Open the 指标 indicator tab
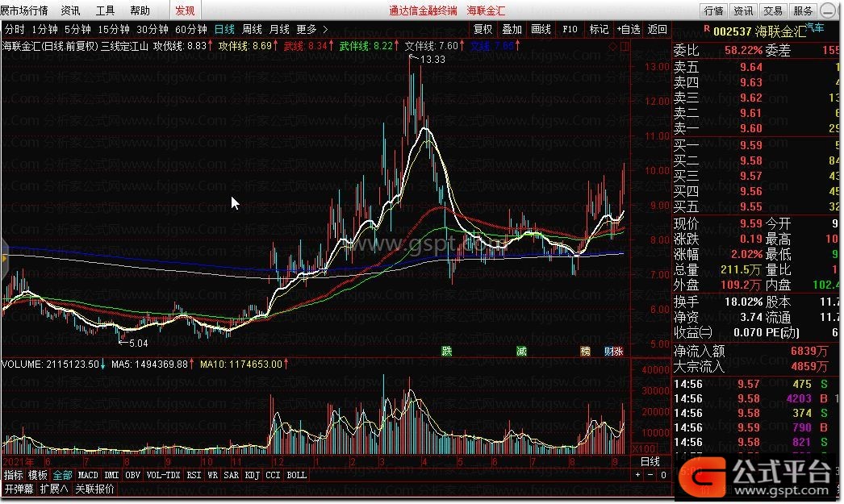 (x=14, y=475)
